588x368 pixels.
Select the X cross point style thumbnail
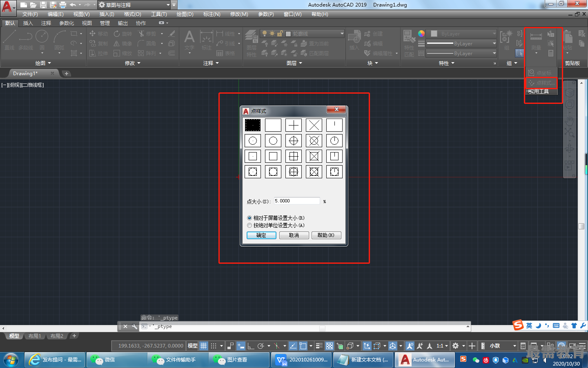pyautogui.click(x=314, y=125)
